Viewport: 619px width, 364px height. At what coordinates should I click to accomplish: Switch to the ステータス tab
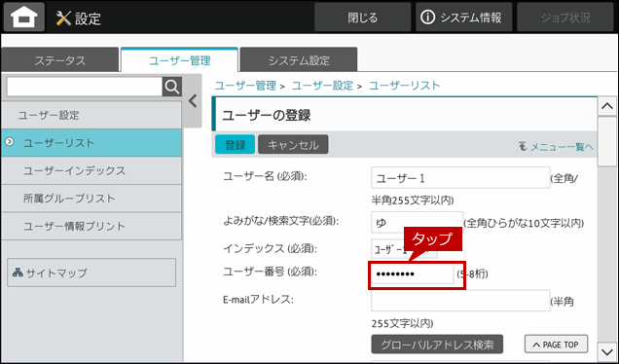pyautogui.click(x=60, y=60)
